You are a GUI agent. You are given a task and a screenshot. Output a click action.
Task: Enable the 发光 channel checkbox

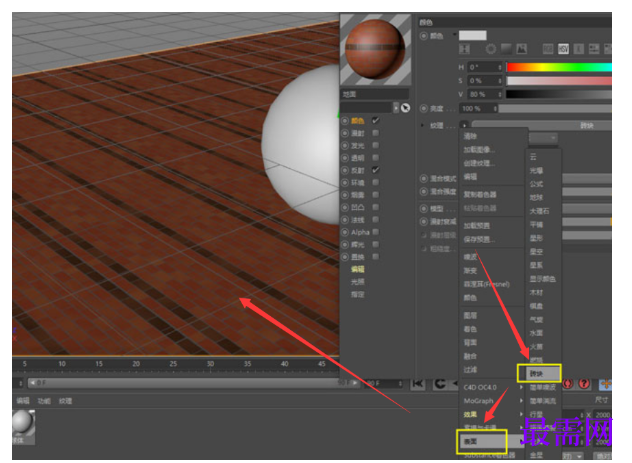coord(375,145)
